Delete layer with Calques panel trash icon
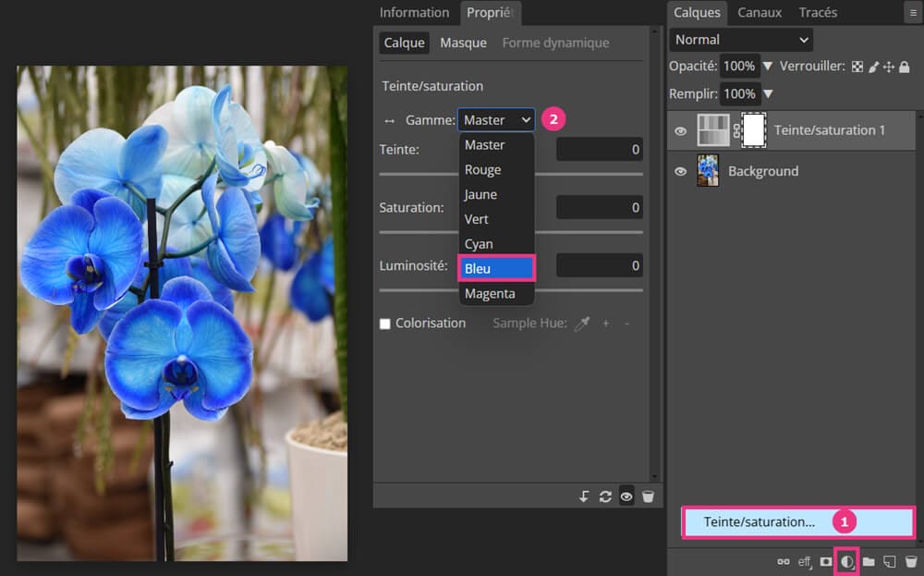The height and width of the screenshot is (576, 924). [x=911, y=561]
